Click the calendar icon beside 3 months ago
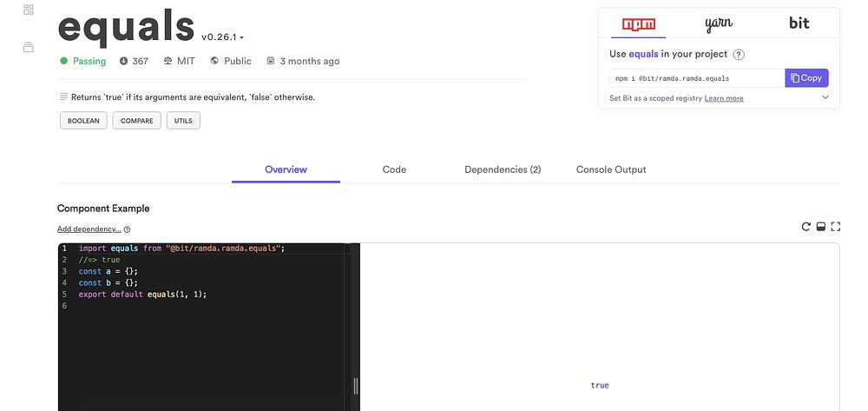868x411 pixels. tap(271, 61)
